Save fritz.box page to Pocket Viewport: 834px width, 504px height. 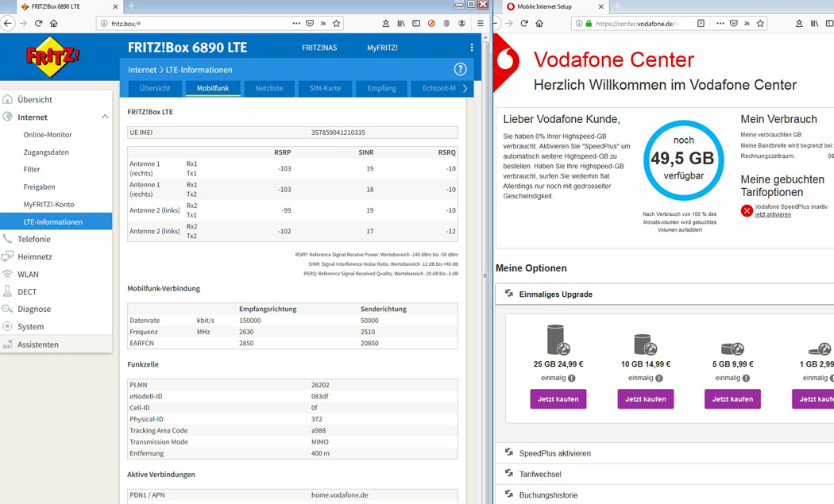(310, 23)
